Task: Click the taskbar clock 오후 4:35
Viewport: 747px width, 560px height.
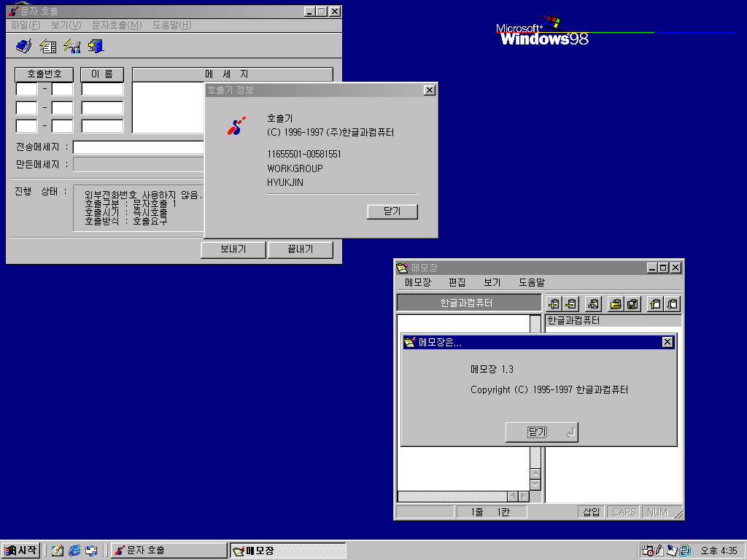Action: [x=719, y=551]
